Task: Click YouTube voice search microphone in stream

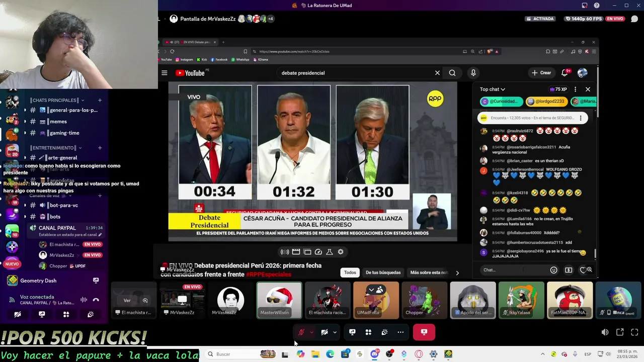Action: 473,73
